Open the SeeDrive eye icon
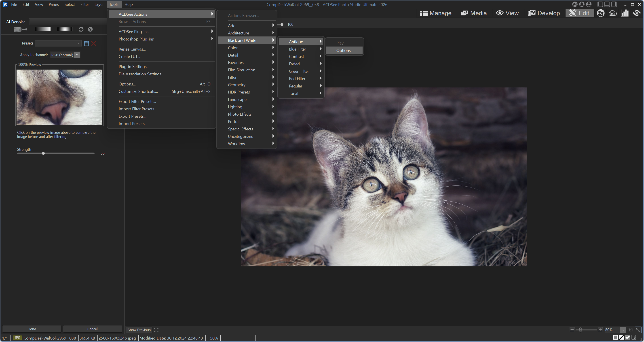 [636, 13]
